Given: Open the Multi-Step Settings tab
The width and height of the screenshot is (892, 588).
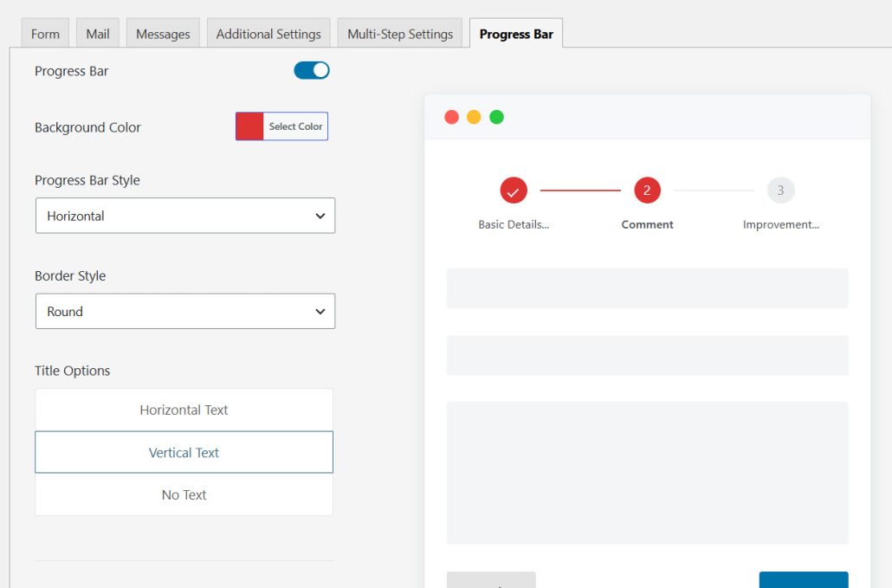Looking at the screenshot, I should tap(400, 34).
